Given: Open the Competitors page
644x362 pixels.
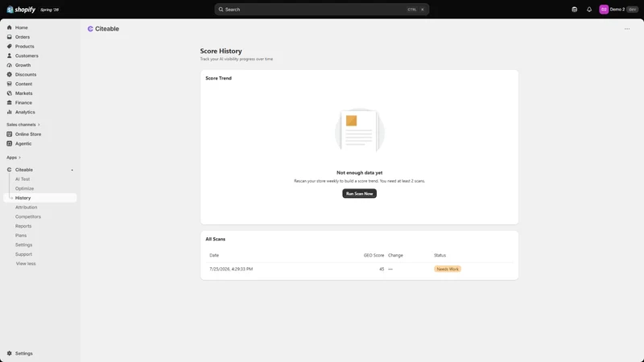Looking at the screenshot, I should (x=28, y=216).
